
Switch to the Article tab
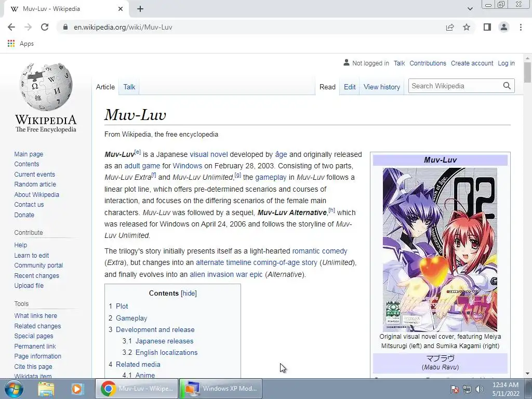tap(105, 87)
